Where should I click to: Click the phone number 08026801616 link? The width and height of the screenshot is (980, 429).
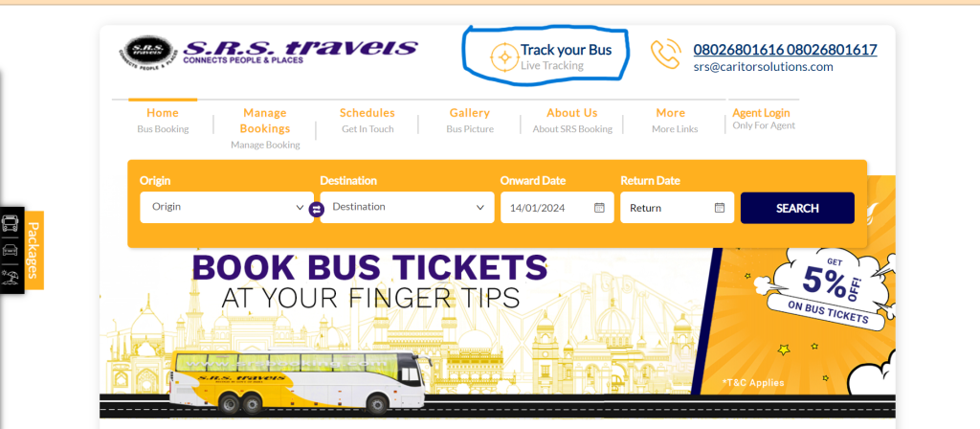pos(739,50)
